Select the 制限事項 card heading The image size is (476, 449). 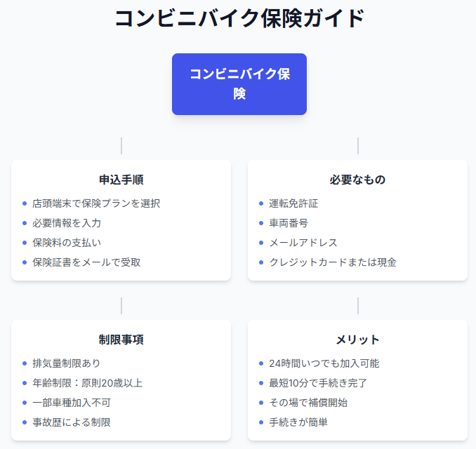tap(121, 340)
